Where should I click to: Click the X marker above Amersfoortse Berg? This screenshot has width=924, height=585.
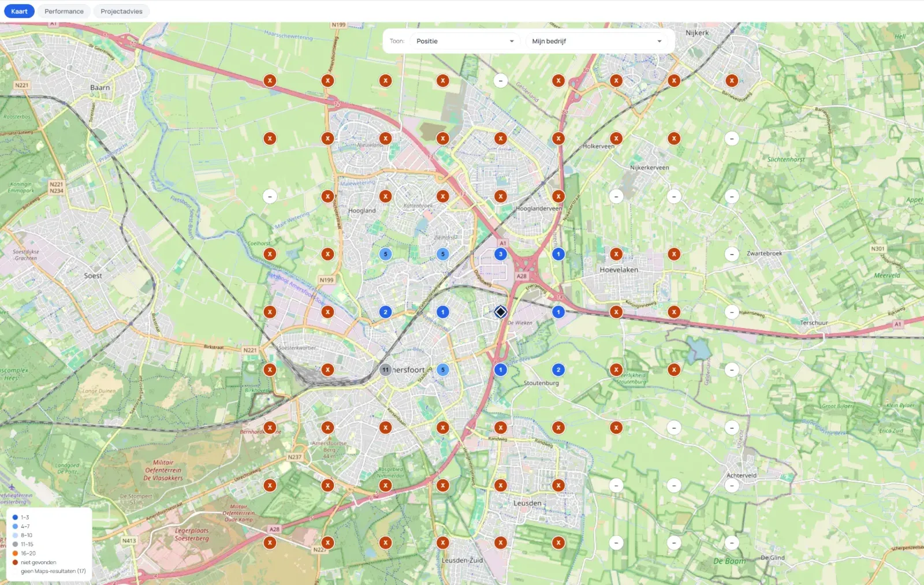click(x=327, y=427)
